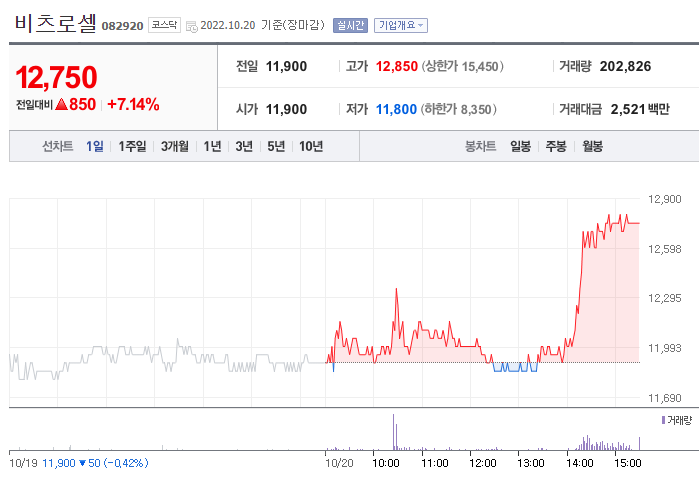Click the 12,900 price axis label
The image size is (699, 483).
point(664,199)
